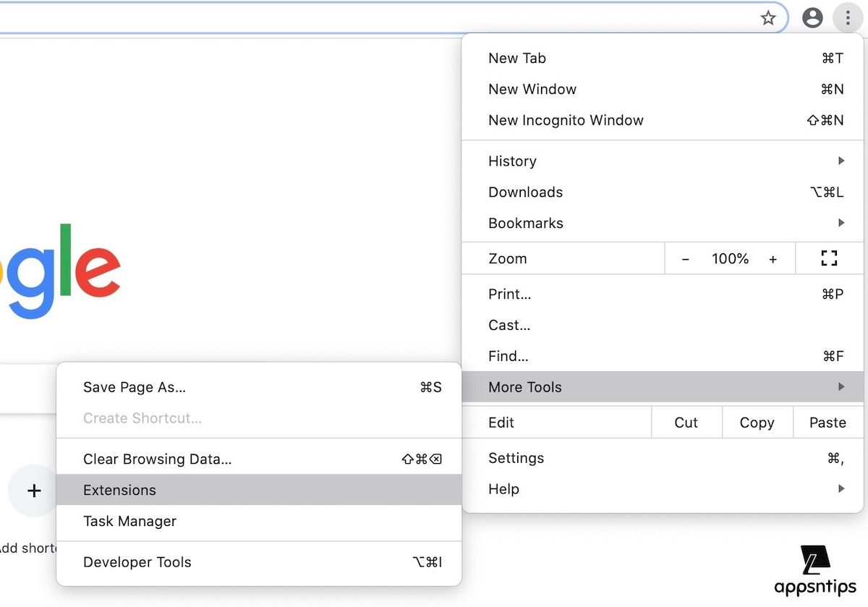Increase zoom with the plus button
Image resolution: width=868 pixels, height=607 pixels.
pos(773,259)
